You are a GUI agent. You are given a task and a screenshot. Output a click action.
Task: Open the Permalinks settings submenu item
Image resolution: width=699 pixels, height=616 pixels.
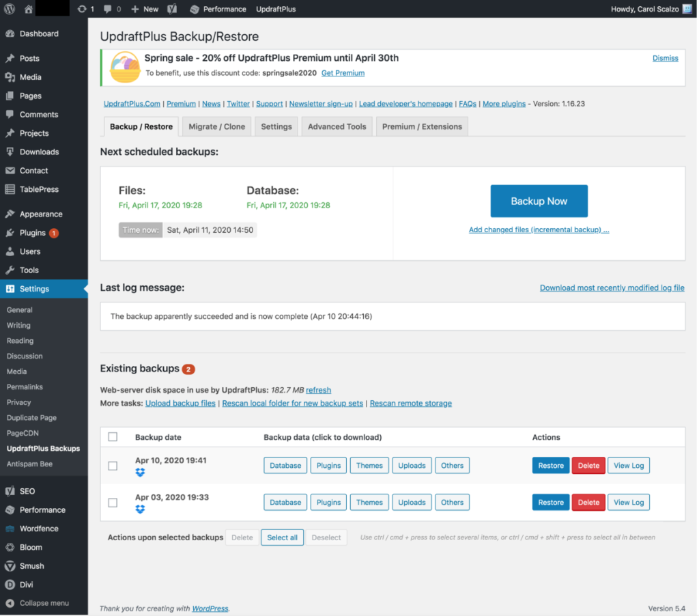pos(25,387)
